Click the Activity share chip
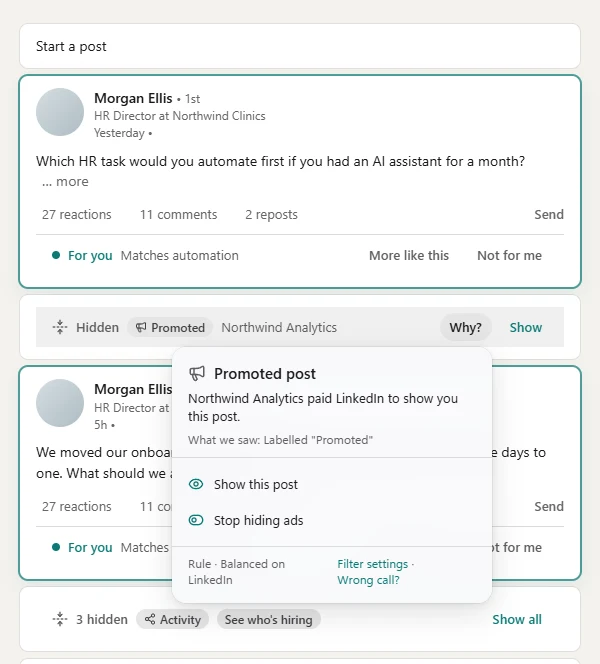 [x=172, y=620]
